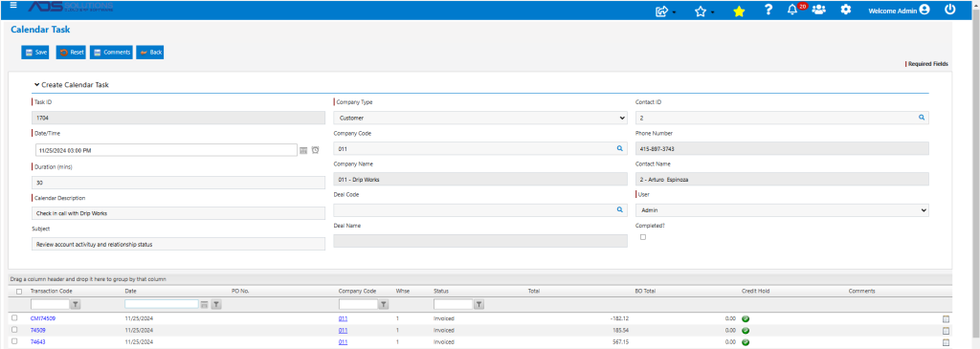Viewport: 980px width, 349px height.
Task: Open transaction link 74643
Action: [38, 342]
